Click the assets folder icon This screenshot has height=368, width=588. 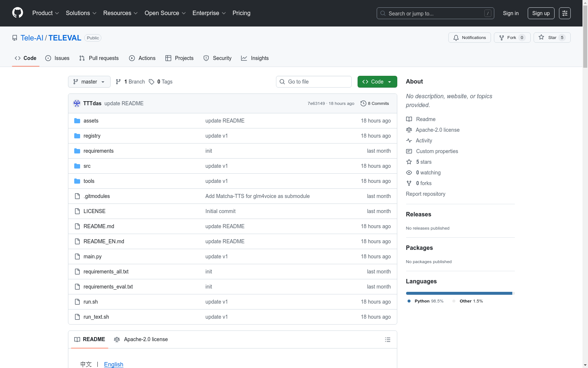click(x=77, y=121)
